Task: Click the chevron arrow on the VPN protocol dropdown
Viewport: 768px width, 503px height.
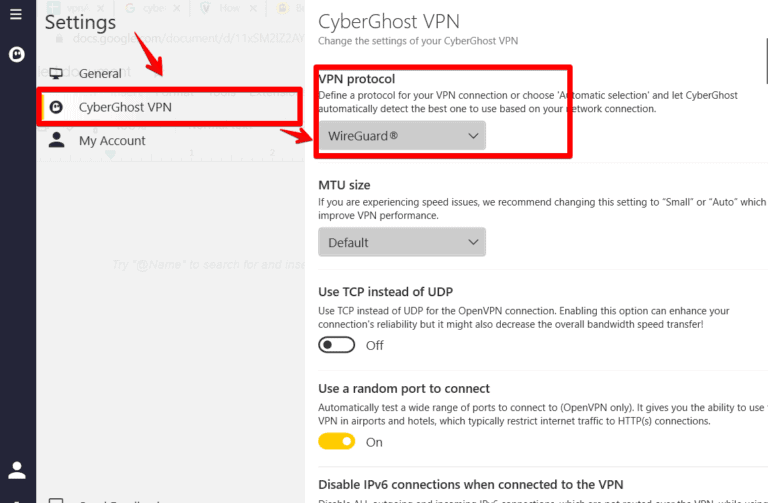Action: (x=474, y=136)
